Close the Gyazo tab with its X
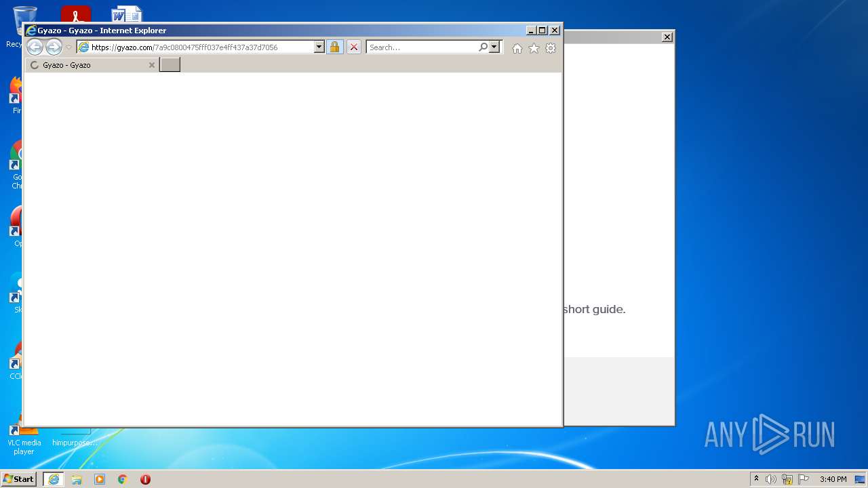This screenshot has height=488, width=868. click(152, 65)
